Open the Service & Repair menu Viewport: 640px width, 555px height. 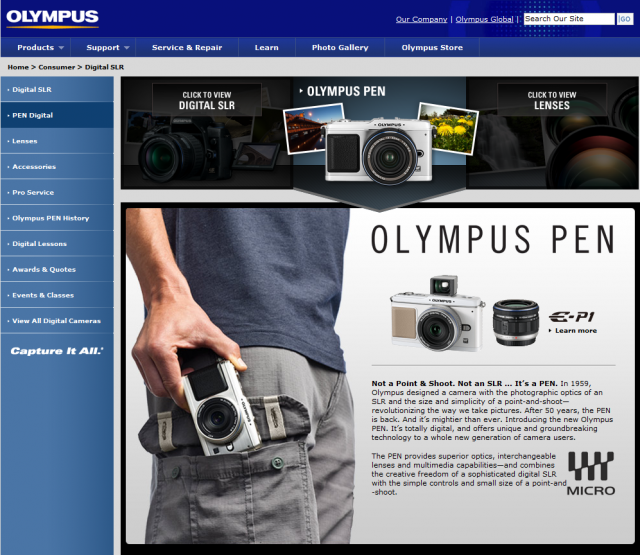[x=187, y=47]
